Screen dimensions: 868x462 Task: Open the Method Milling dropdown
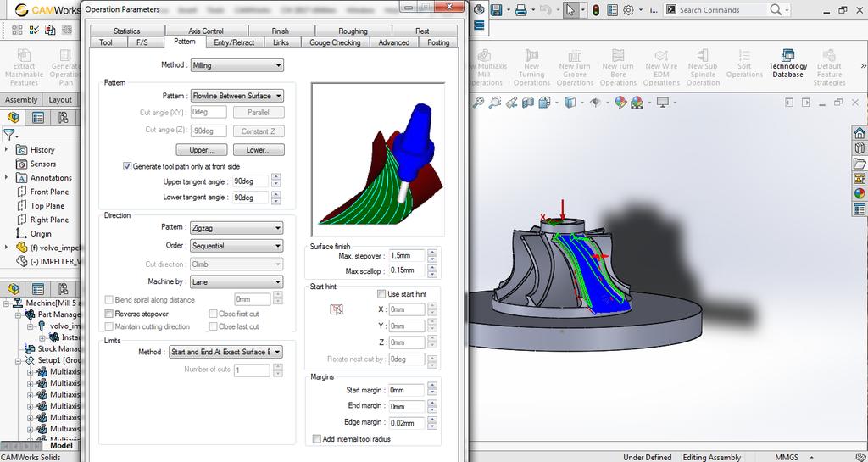(x=237, y=65)
